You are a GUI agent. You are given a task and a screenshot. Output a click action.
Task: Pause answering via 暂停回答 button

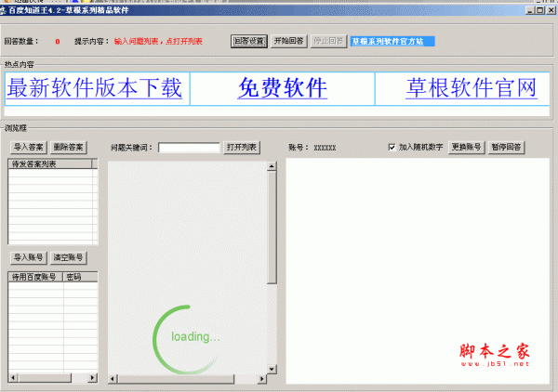506,147
